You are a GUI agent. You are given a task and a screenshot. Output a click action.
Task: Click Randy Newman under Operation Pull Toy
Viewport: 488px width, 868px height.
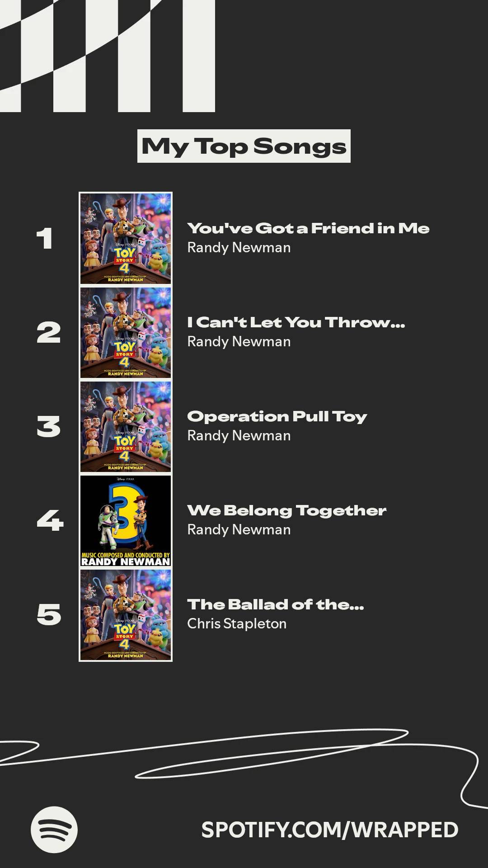point(239,435)
